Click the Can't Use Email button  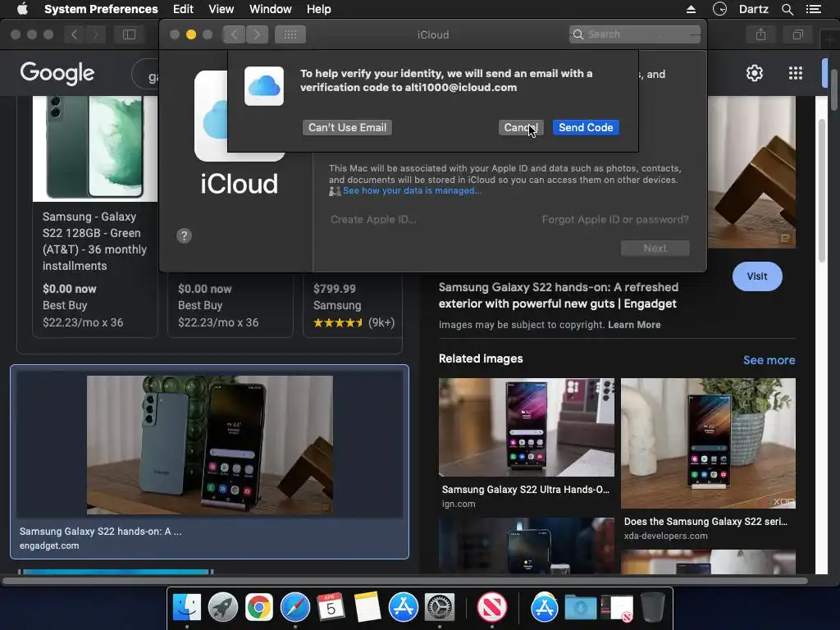point(347,127)
